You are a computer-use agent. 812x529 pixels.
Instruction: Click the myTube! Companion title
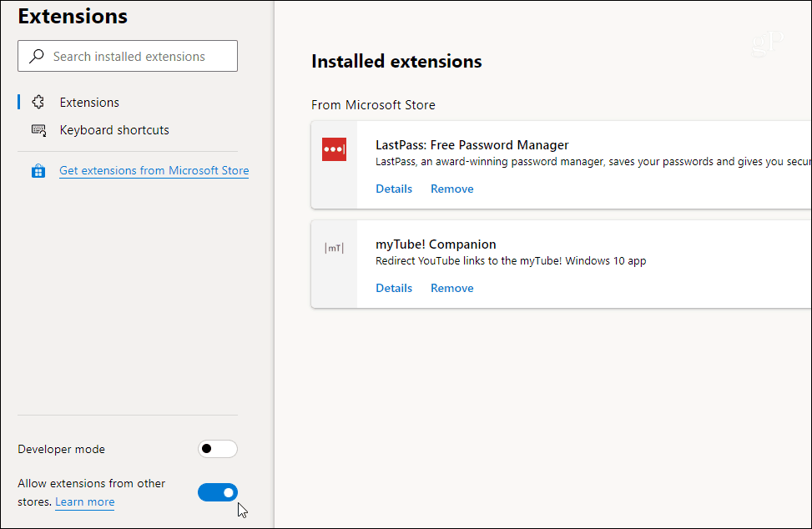(436, 244)
